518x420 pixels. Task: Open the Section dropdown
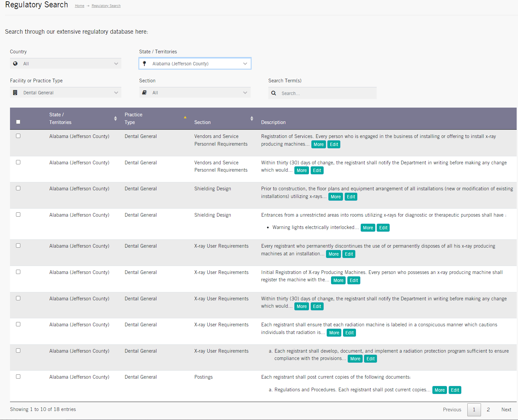point(195,93)
